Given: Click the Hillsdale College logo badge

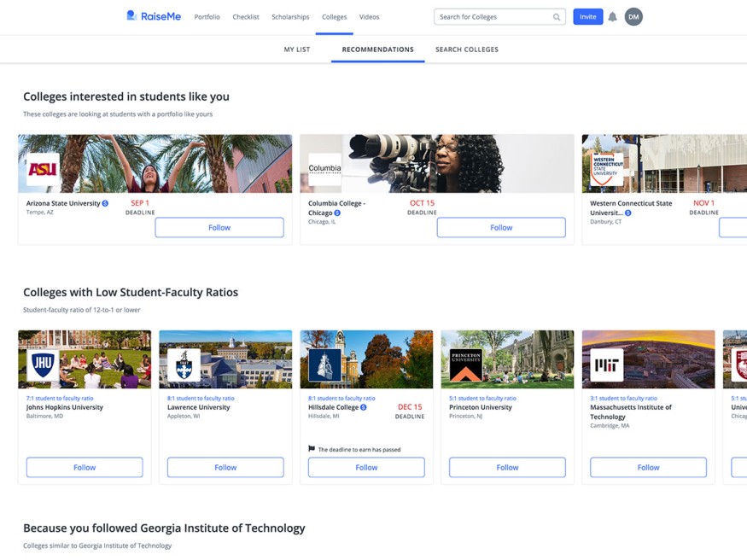Looking at the screenshot, I should 325,365.
